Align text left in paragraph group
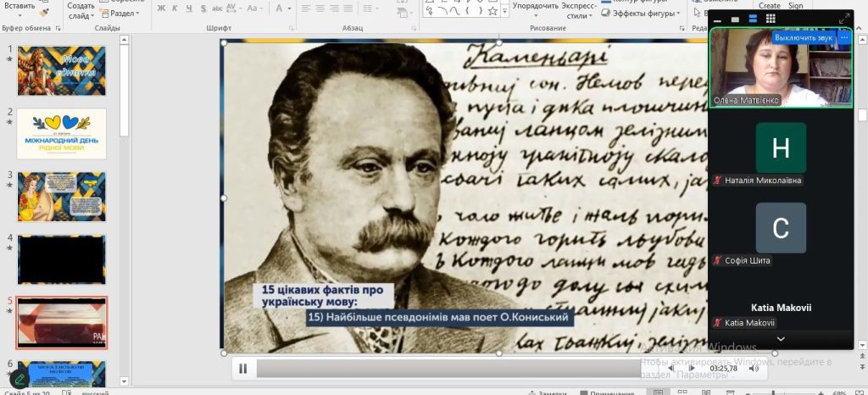The width and height of the screenshot is (868, 395). pos(306,8)
